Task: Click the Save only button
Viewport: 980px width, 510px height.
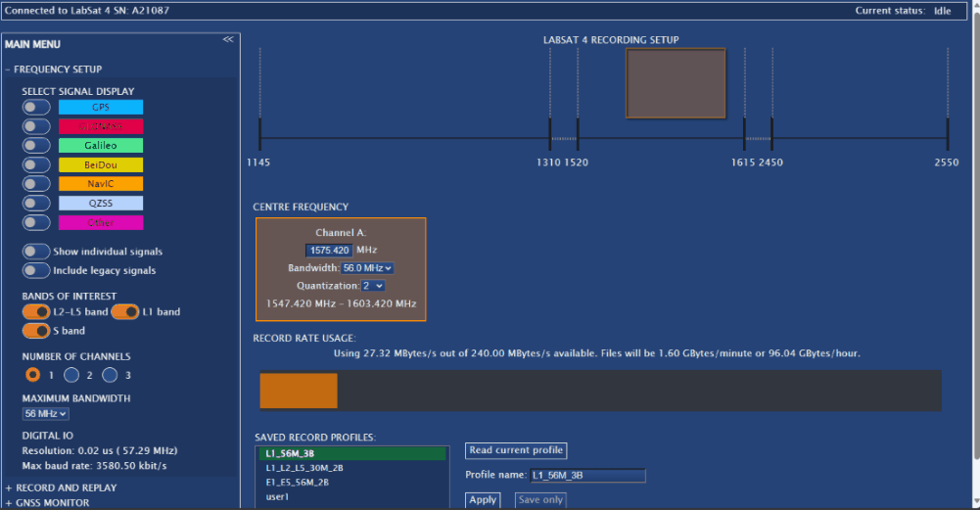Action: [x=540, y=500]
